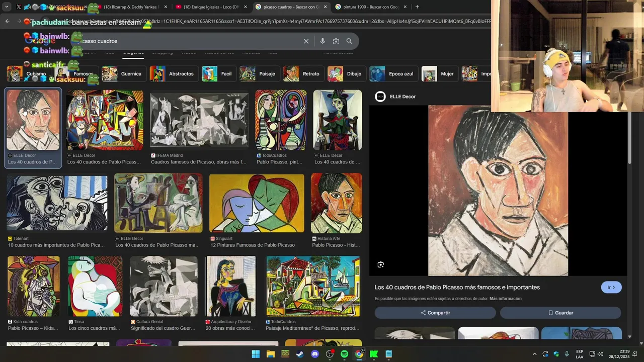The width and height of the screenshot is (644, 362).
Task: Open the Chrome tab search dropdown
Action: pos(7,7)
